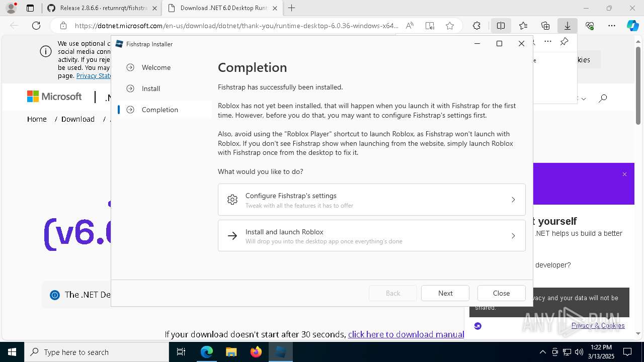644x362 pixels.
Task: Click the search magnifier on Microsoft page
Action: (603, 98)
